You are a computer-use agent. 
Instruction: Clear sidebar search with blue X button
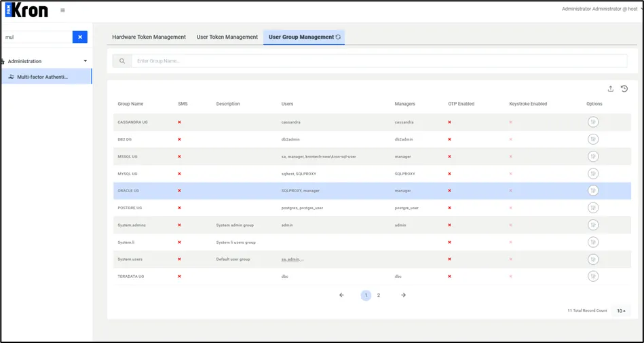[x=80, y=37]
